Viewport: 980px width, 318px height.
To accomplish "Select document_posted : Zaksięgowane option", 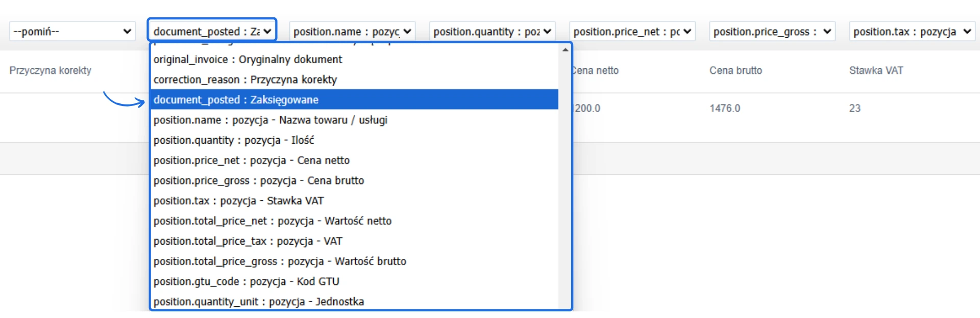I will click(236, 100).
